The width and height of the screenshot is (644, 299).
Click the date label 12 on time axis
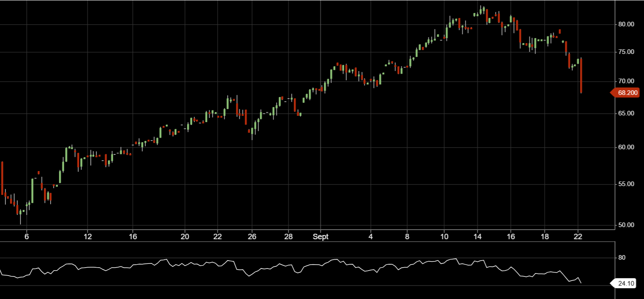pyautogui.click(x=87, y=236)
